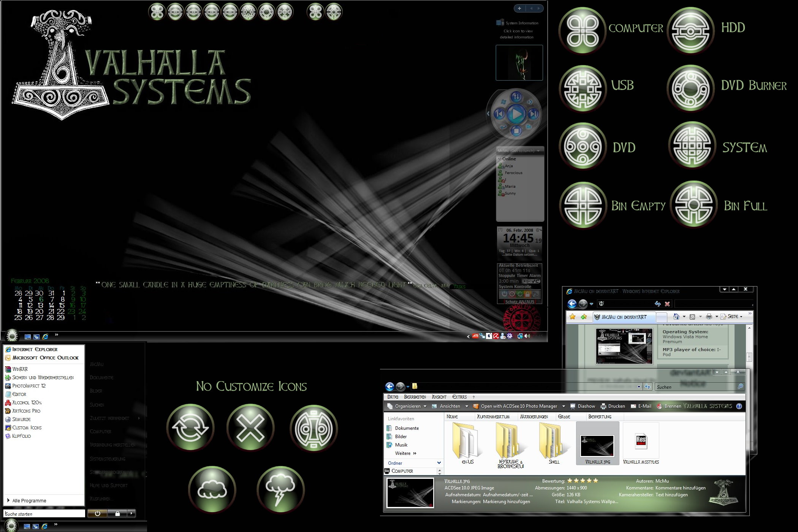Click the large USB icon
The height and width of the screenshot is (532, 798).
tap(582, 88)
